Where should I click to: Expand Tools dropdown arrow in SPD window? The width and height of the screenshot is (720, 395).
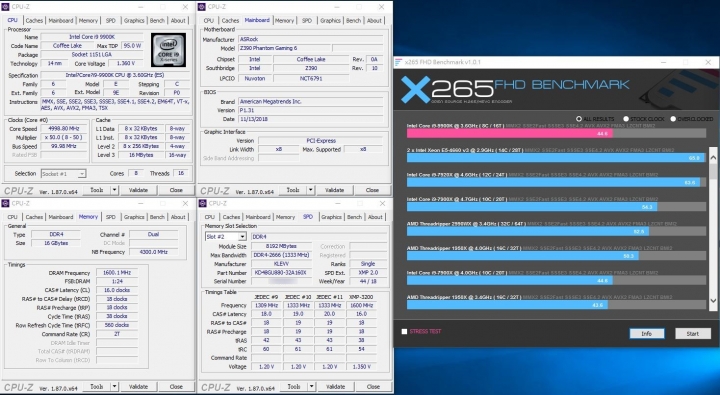(311, 386)
